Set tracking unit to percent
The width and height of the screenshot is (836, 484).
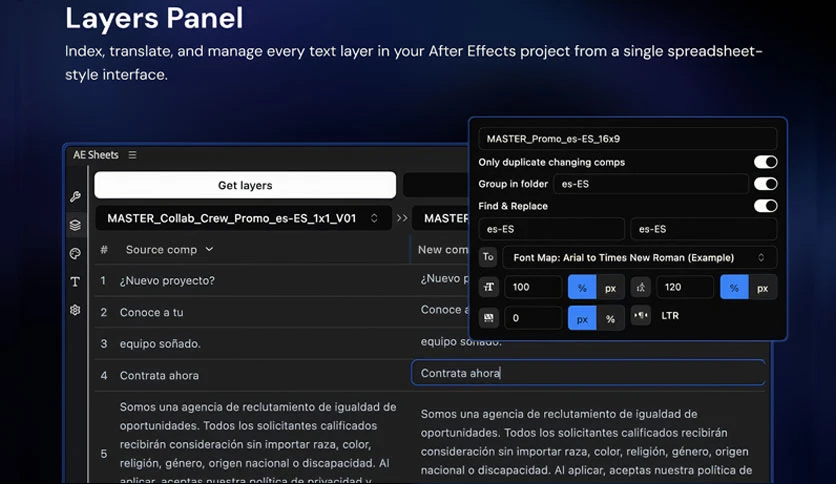(610, 318)
